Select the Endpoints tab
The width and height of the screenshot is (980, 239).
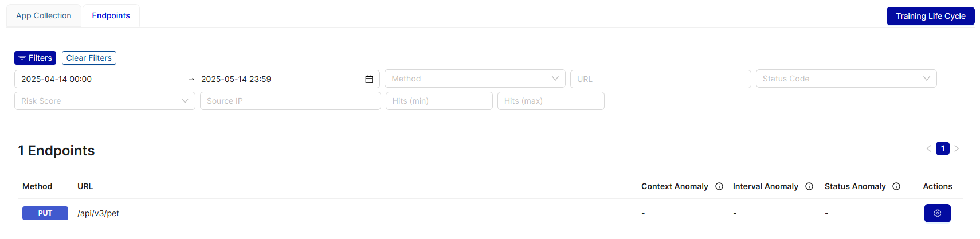(x=111, y=15)
